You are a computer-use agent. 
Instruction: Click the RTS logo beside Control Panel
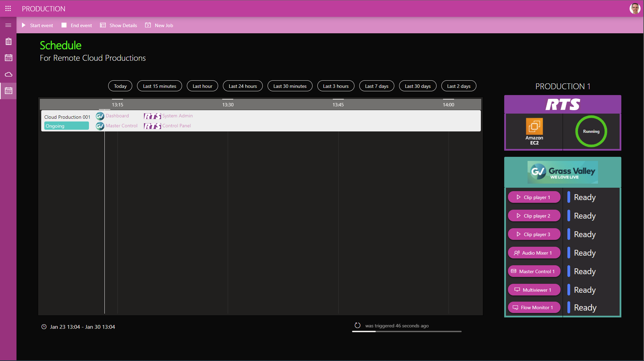tap(152, 126)
